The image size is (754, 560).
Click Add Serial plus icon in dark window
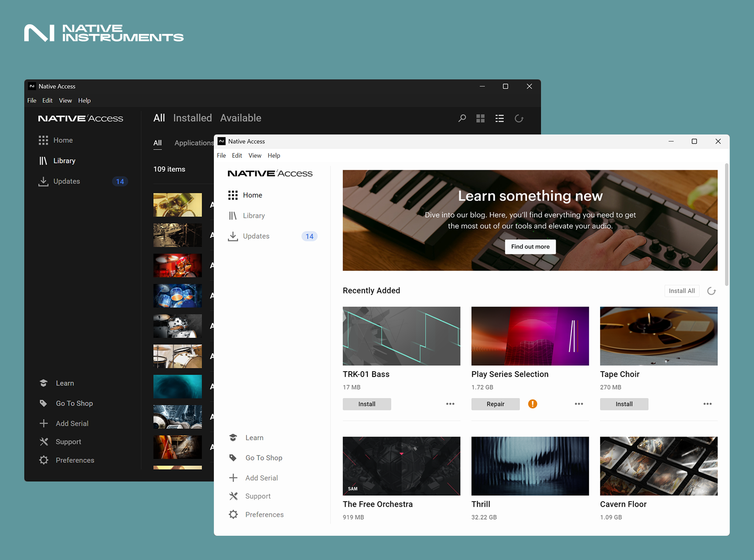tap(44, 423)
